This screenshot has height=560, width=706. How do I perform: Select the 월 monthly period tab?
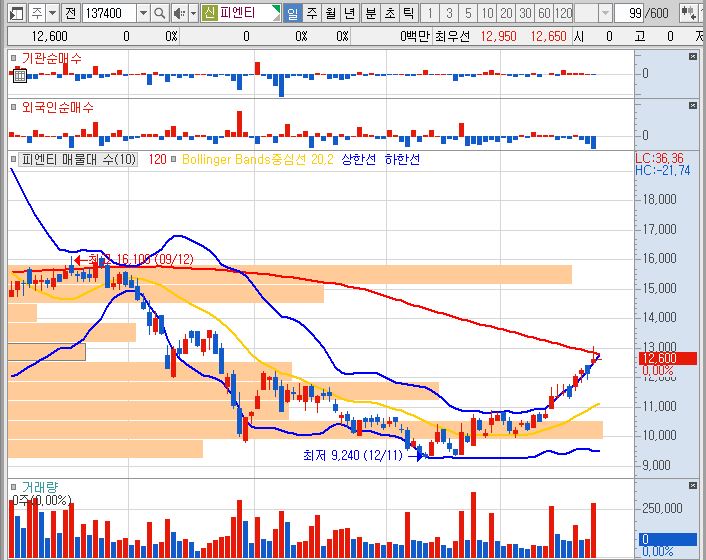pyautogui.click(x=329, y=13)
